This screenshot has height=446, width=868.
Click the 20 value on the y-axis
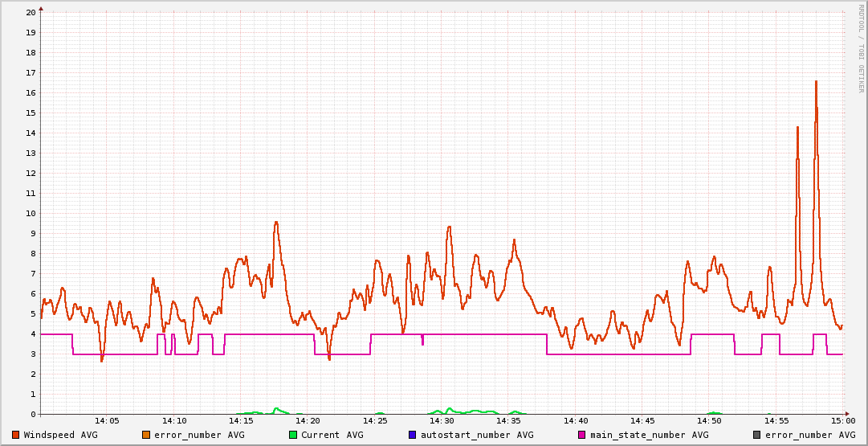coord(31,12)
